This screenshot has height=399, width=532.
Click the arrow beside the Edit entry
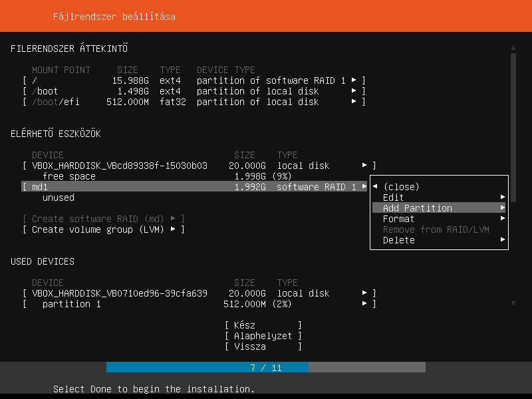503,198
